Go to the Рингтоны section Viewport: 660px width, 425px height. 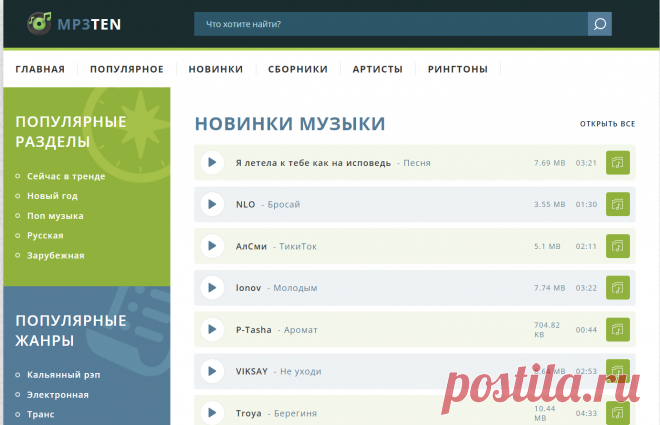pos(458,69)
